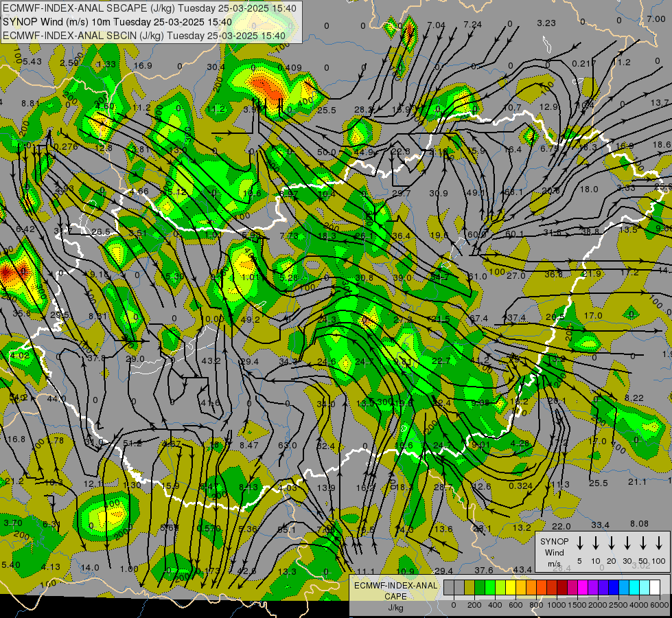Click the '4000' tick on CAPE scale
The image size is (672, 618).
click(640, 605)
